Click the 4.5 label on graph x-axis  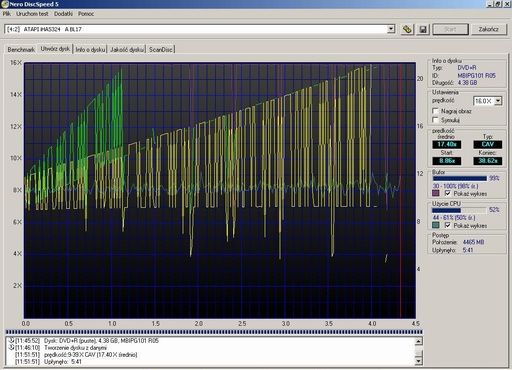(416, 324)
